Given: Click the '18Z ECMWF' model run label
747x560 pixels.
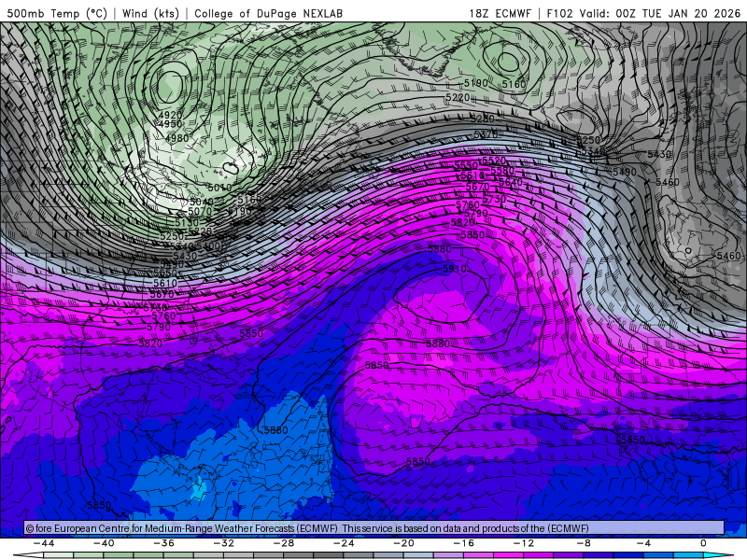Looking at the screenshot, I should coord(500,13).
